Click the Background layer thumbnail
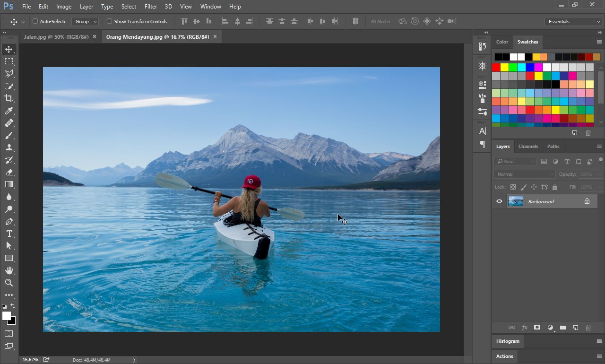 pos(515,201)
